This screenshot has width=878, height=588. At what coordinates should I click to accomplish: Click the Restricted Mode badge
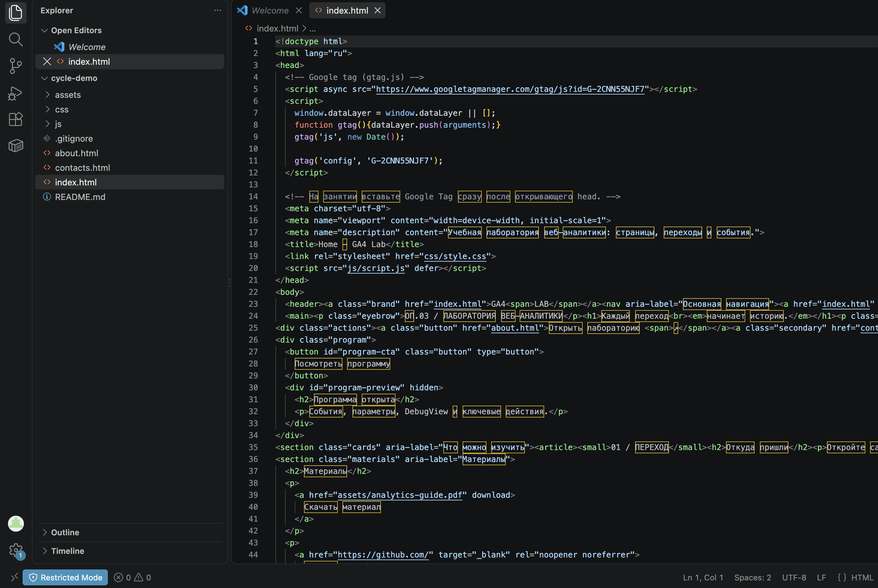point(65,577)
